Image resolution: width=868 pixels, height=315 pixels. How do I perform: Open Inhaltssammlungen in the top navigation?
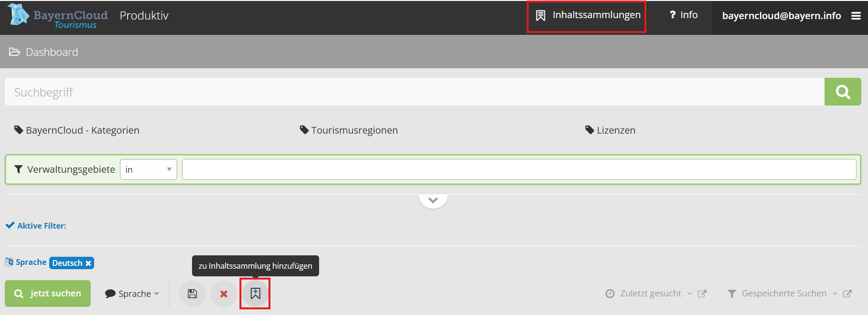588,16
